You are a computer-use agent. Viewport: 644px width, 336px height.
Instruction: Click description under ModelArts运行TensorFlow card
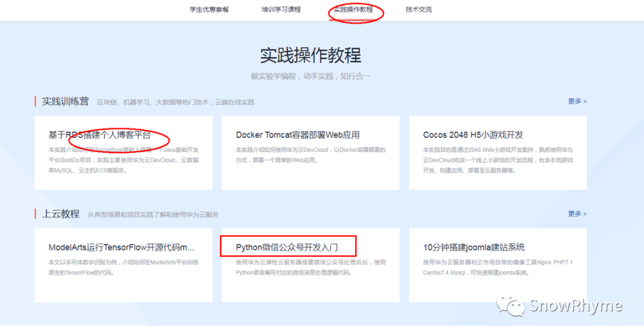tap(123, 267)
